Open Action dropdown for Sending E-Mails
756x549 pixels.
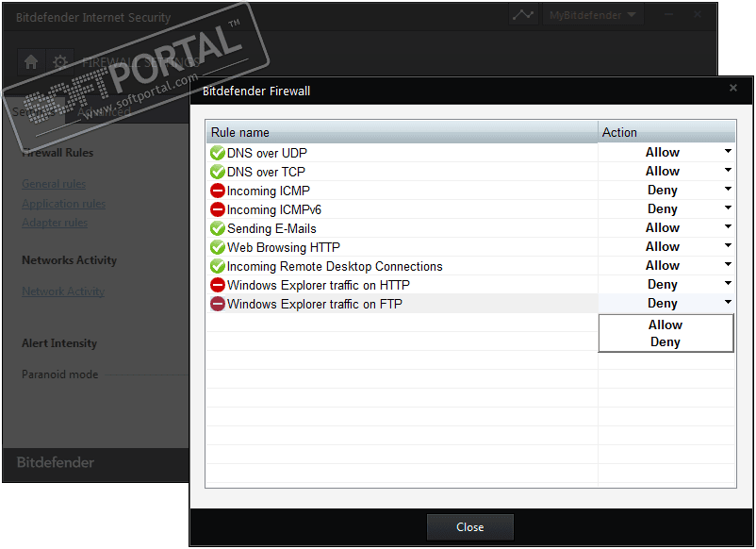pos(728,226)
